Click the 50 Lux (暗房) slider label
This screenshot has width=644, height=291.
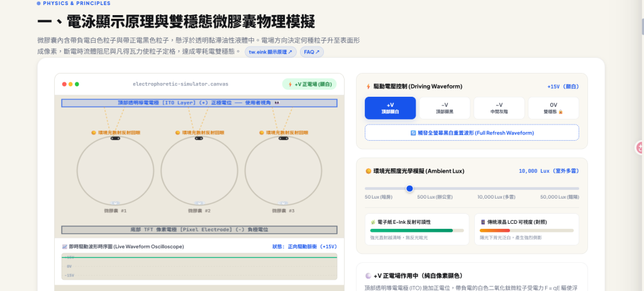point(379,197)
